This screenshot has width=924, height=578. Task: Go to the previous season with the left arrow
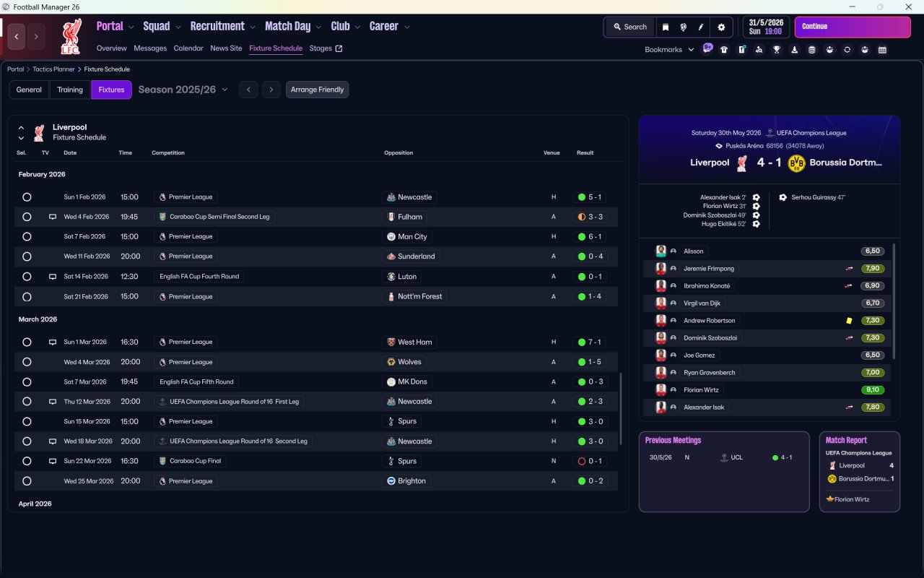pyautogui.click(x=248, y=90)
